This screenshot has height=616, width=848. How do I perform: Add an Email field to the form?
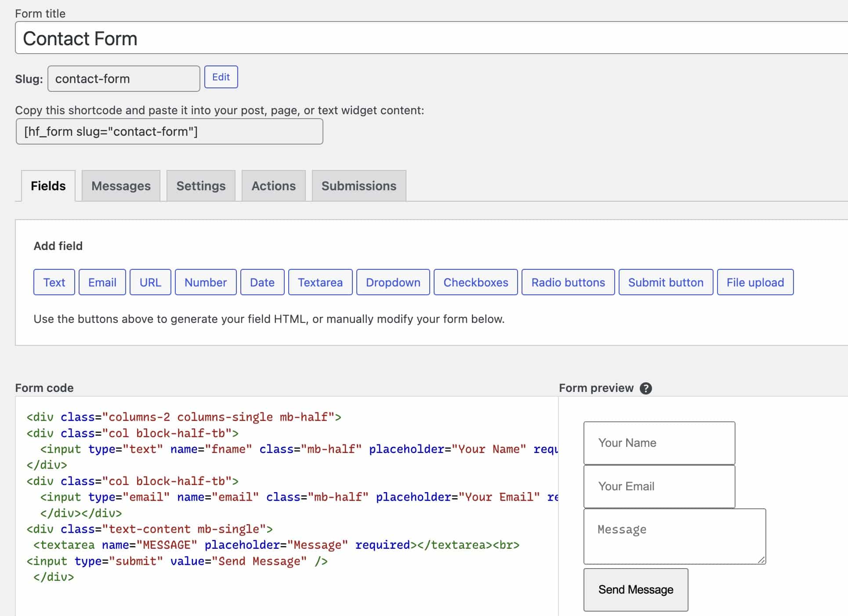click(102, 282)
